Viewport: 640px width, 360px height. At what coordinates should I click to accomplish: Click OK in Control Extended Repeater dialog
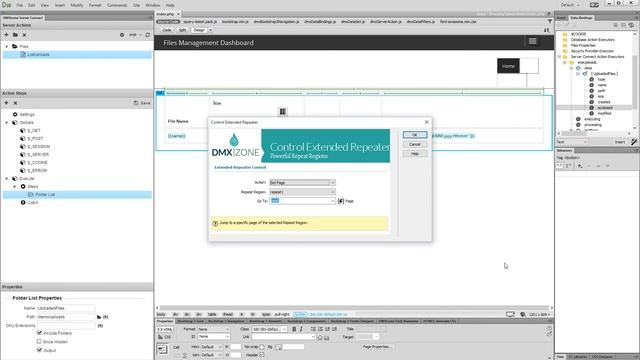[415, 135]
